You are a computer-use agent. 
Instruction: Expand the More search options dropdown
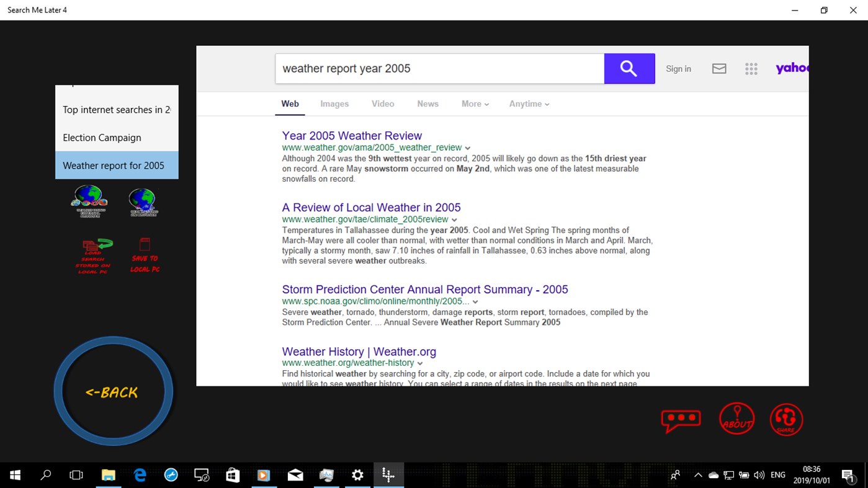[474, 104]
